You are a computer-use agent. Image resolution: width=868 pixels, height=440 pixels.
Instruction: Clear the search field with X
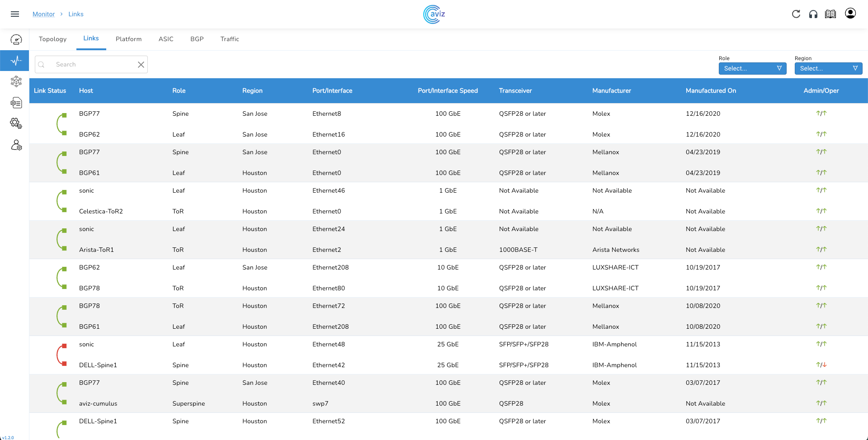pos(141,65)
